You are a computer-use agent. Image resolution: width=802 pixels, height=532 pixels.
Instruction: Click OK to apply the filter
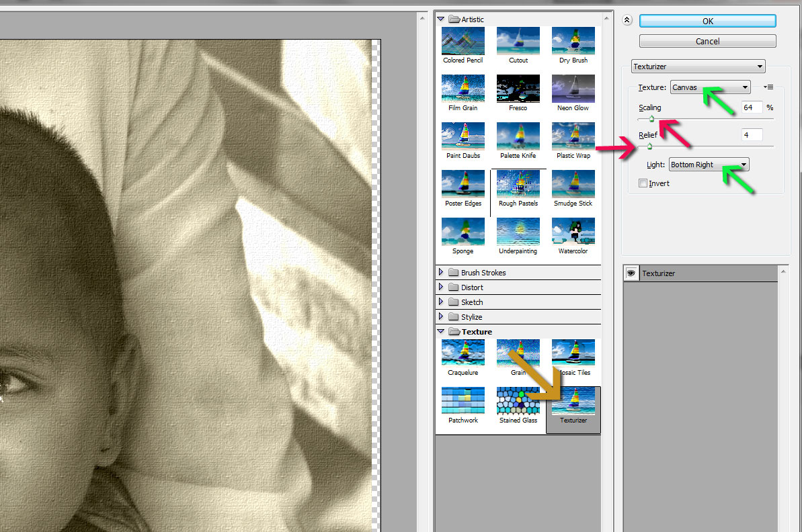707,21
